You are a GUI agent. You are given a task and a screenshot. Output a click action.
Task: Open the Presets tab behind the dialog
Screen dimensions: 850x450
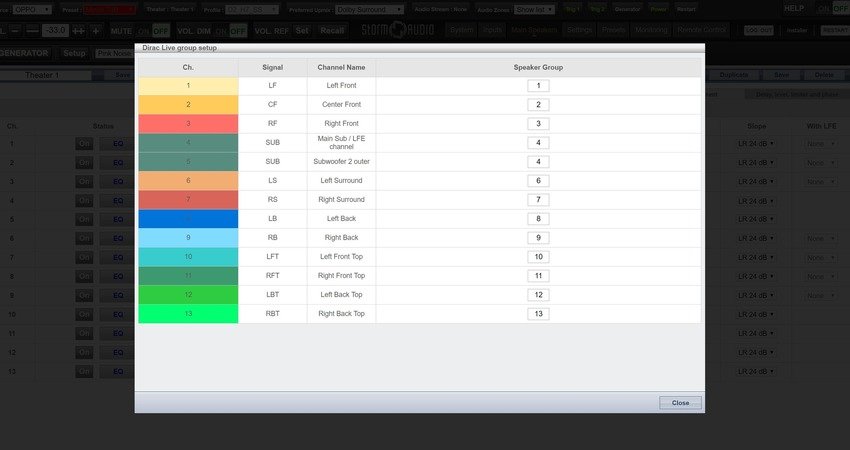coord(613,30)
